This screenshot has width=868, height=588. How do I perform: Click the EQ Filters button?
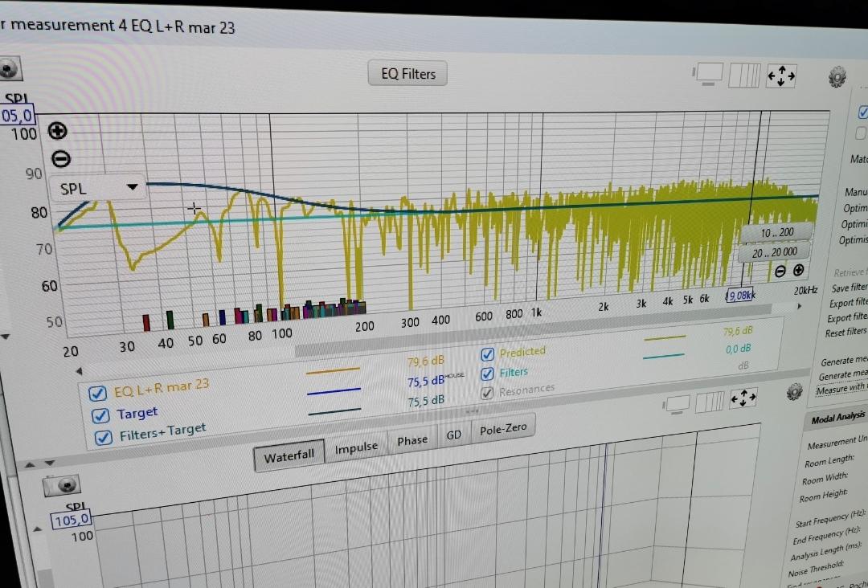[407, 74]
